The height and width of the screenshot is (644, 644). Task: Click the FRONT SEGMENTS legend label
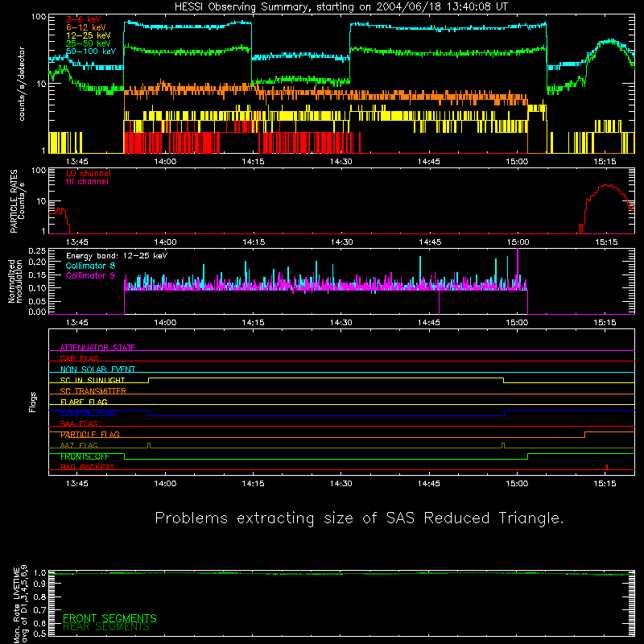(x=109, y=618)
